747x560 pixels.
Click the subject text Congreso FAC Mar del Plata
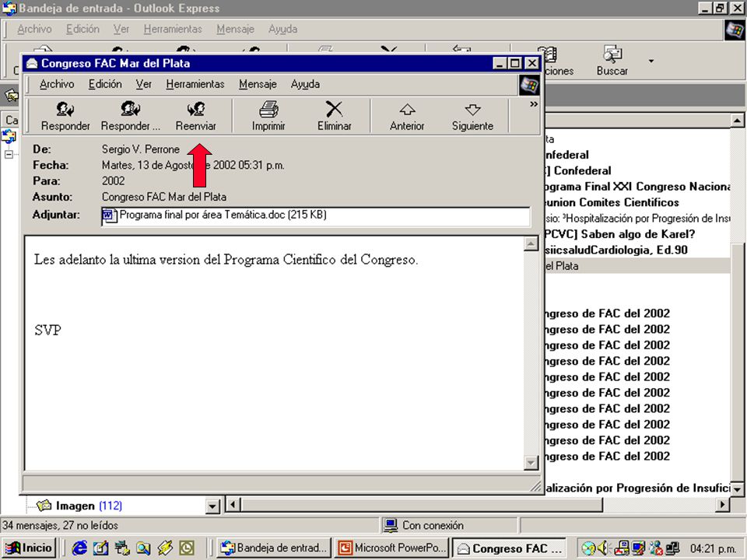click(164, 197)
